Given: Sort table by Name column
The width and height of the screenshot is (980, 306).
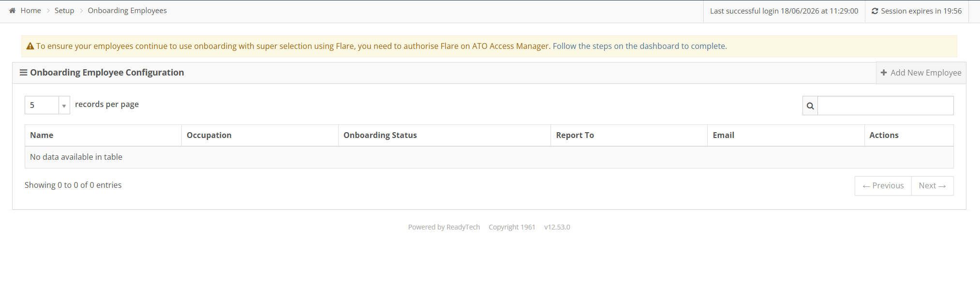Looking at the screenshot, I should pos(103,136).
